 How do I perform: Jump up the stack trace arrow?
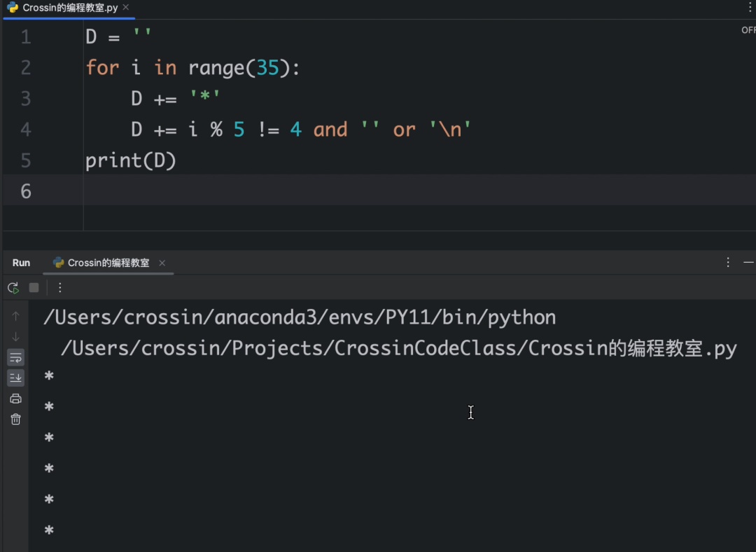click(x=15, y=316)
